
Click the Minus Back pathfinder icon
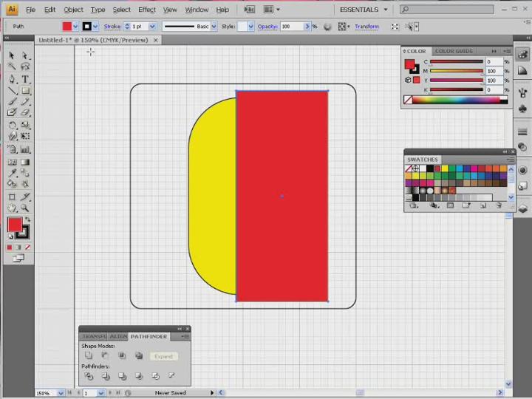171,375
